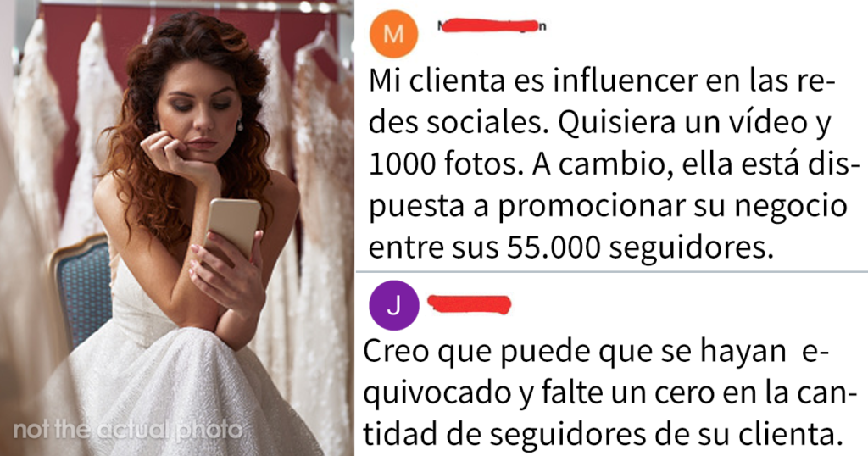Click the purple J avatar icon

click(393, 305)
